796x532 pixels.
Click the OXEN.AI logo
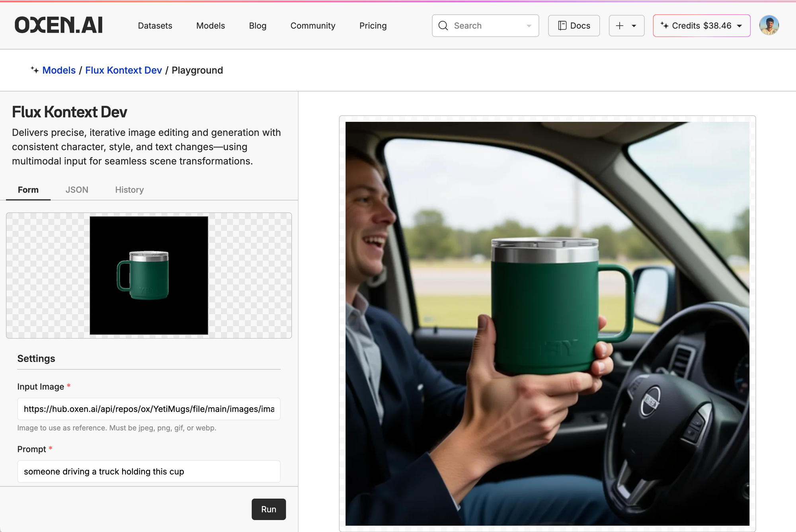[59, 25]
